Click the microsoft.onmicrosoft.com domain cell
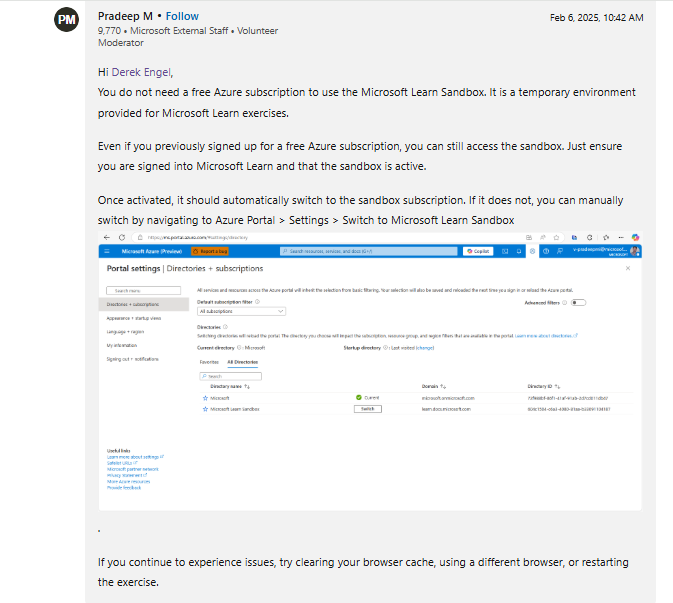673x603 pixels. (x=448, y=398)
